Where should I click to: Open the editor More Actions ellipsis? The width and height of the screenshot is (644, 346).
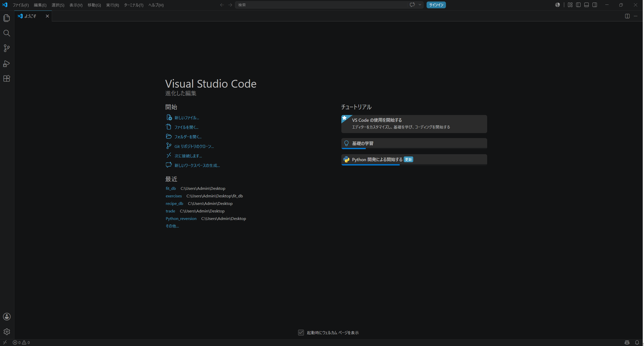click(636, 16)
